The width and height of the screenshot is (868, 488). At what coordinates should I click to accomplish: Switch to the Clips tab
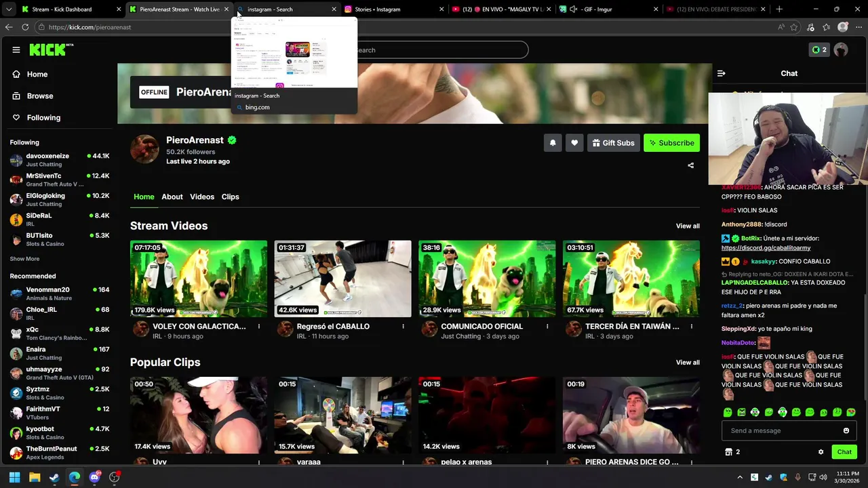click(x=231, y=197)
